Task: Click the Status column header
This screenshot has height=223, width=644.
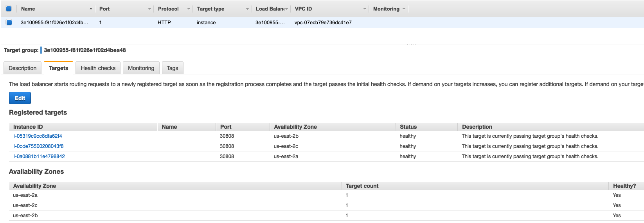Action: click(x=408, y=127)
